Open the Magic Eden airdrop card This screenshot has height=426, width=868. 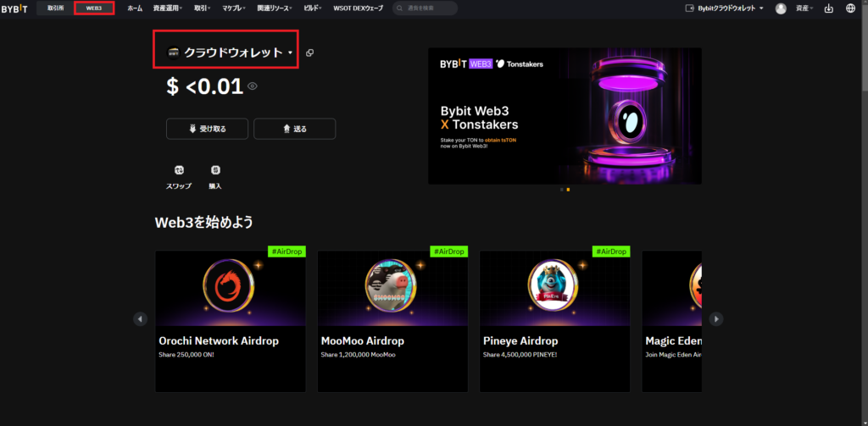(x=671, y=322)
